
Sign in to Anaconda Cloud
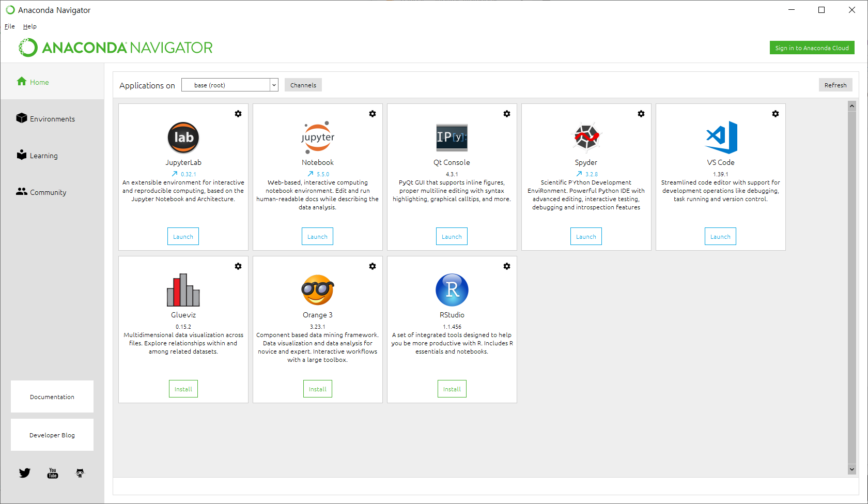point(812,48)
